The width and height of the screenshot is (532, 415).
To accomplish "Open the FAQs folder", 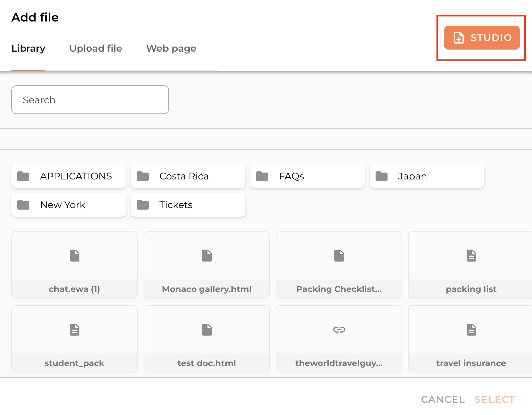I will [x=307, y=176].
